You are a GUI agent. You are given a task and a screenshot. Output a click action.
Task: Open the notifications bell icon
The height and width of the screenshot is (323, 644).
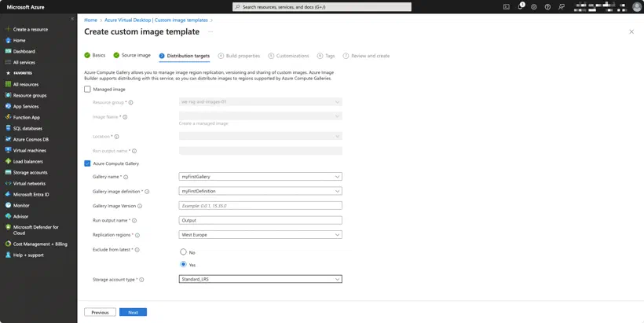(x=521, y=6)
